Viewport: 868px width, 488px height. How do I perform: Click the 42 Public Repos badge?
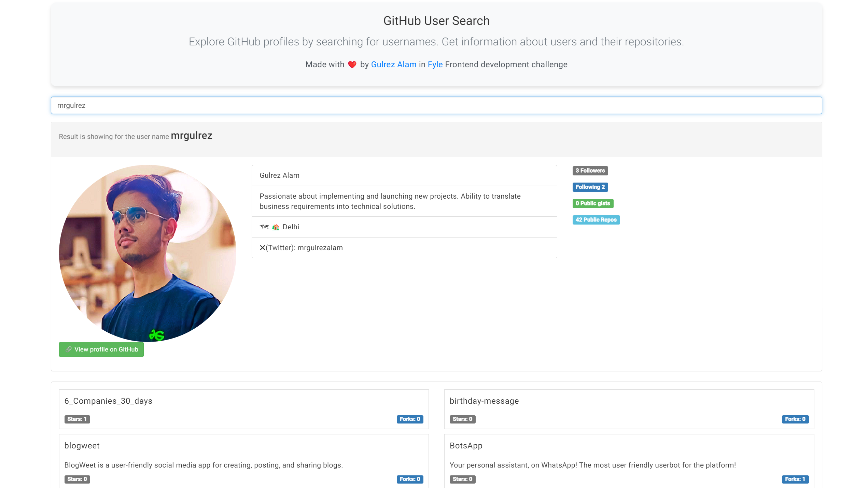point(596,220)
